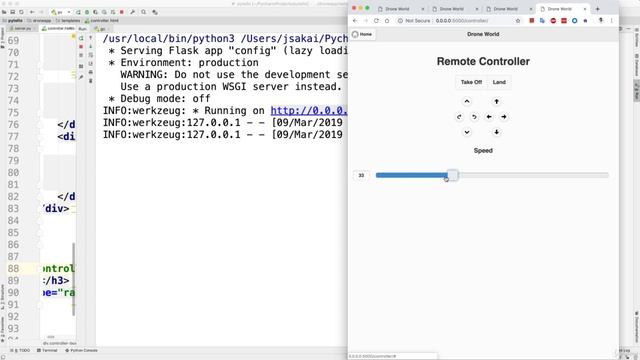Select the server.py editor tab

pyautogui.click(x=23, y=29)
